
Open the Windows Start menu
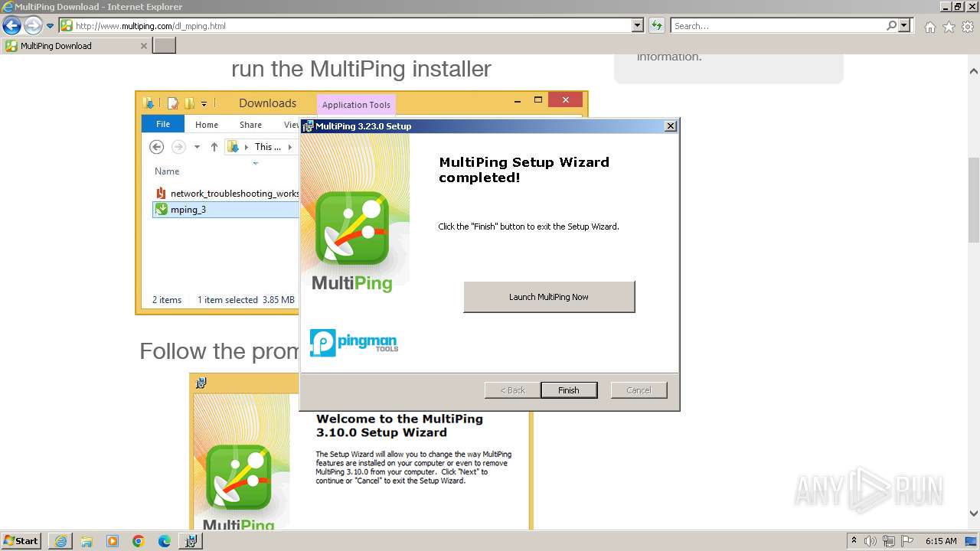[21, 541]
